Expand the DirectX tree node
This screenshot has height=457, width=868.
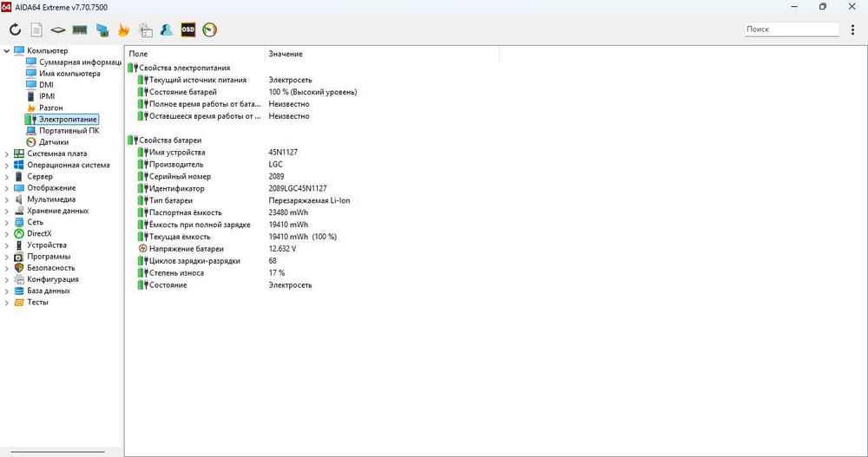pos(7,234)
